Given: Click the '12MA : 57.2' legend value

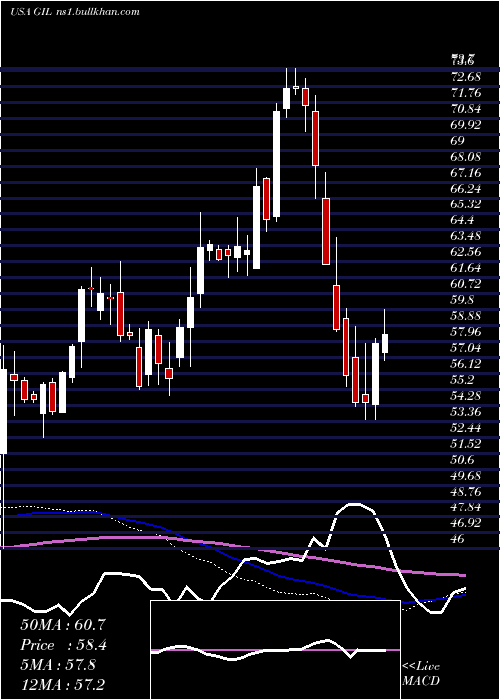Looking at the screenshot, I should (63, 684).
